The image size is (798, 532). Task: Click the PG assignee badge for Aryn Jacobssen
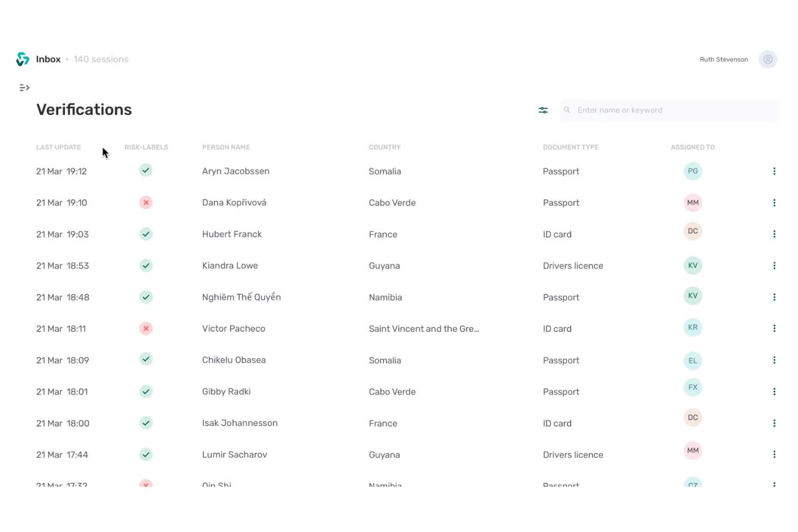693,171
